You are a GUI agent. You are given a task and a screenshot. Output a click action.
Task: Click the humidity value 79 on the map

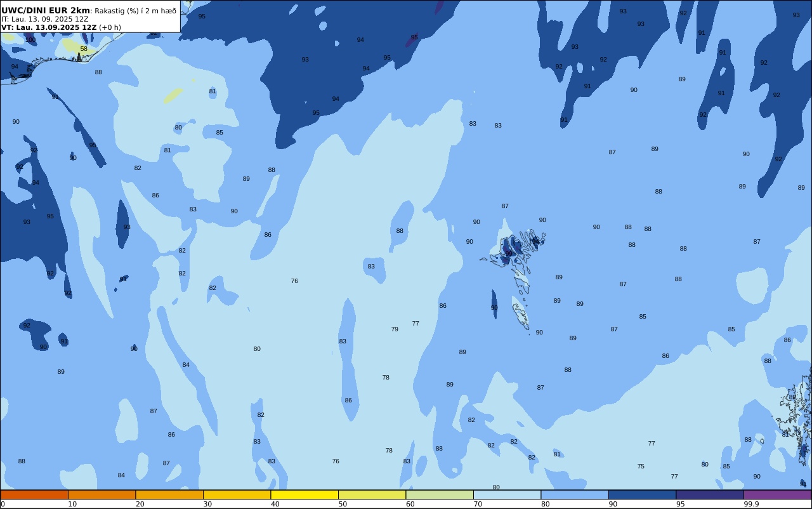tap(395, 329)
